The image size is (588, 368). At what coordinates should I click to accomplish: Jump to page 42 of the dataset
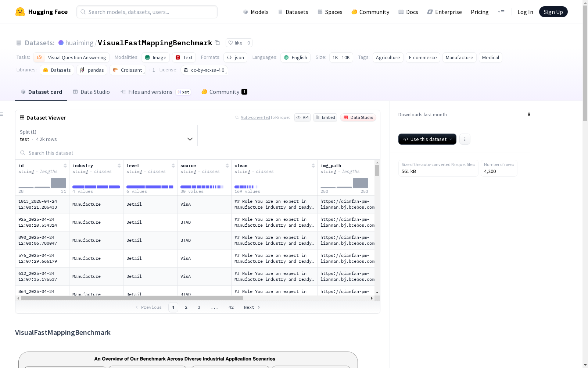click(x=231, y=307)
